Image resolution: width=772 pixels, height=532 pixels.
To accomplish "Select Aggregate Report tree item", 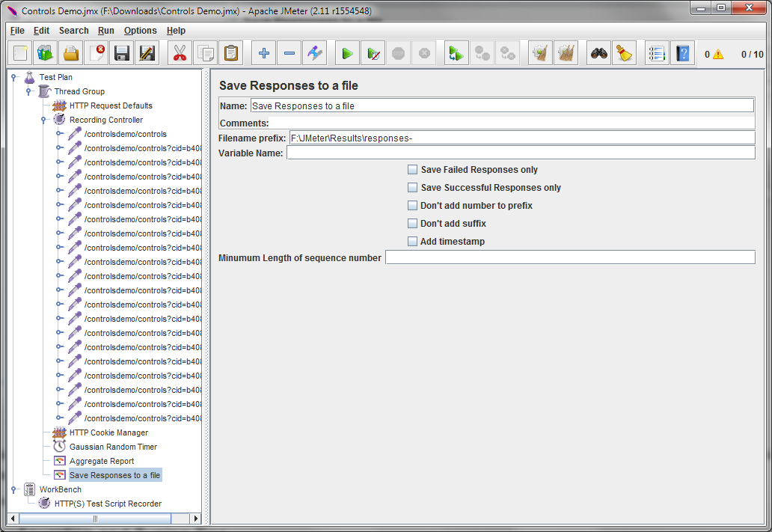I will [102, 461].
